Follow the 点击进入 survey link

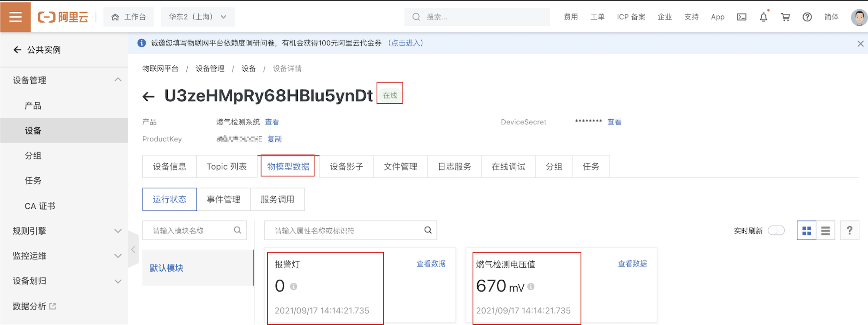405,43
